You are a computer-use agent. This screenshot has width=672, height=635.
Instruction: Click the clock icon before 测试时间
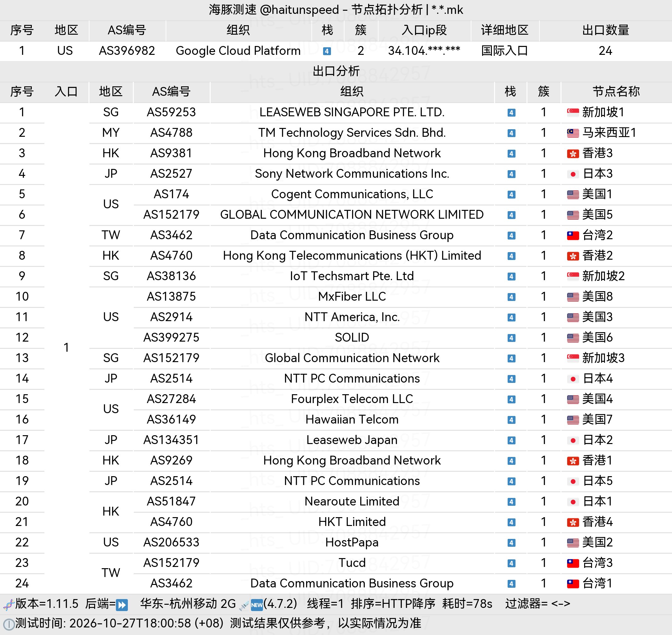pyautogui.click(x=9, y=624)
